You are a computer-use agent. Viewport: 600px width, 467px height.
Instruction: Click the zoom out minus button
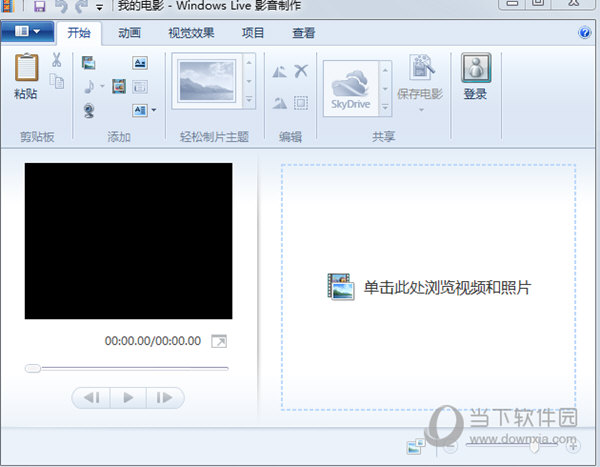point(451,446)
